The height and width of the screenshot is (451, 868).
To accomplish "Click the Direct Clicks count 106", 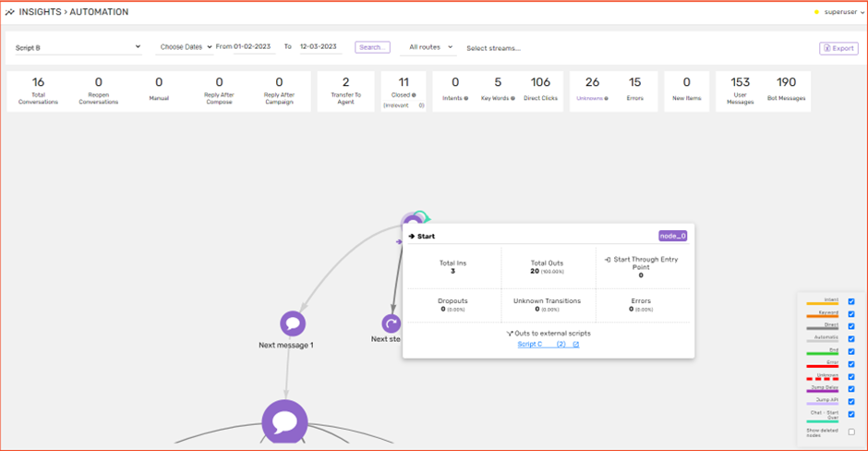I will [x=540, y=82].
